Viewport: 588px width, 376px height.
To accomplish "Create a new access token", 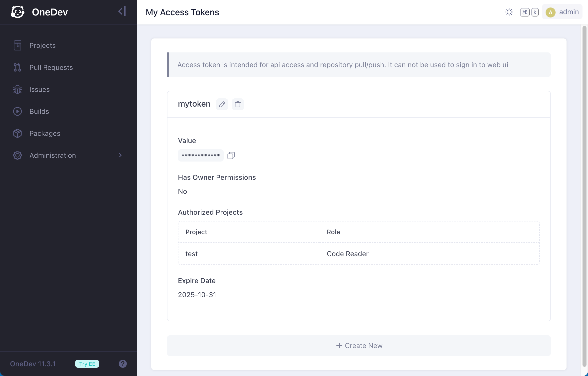I will (359, 346).
